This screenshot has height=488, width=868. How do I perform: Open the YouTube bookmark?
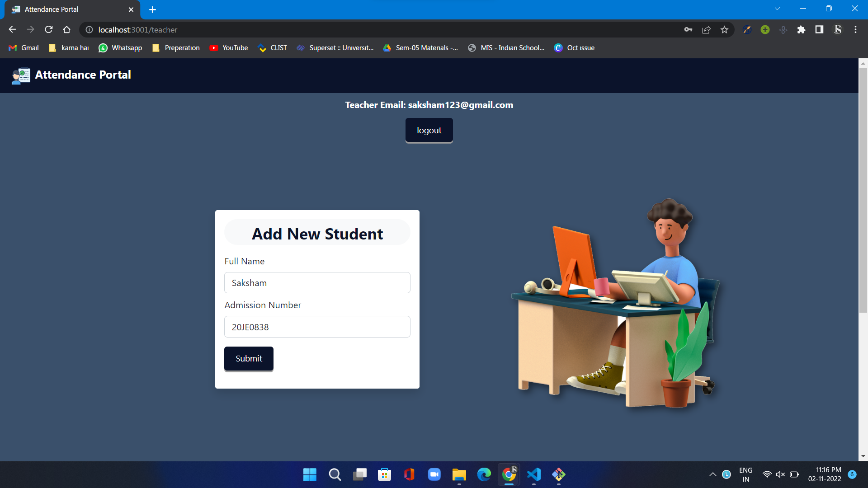click(229, 48)
